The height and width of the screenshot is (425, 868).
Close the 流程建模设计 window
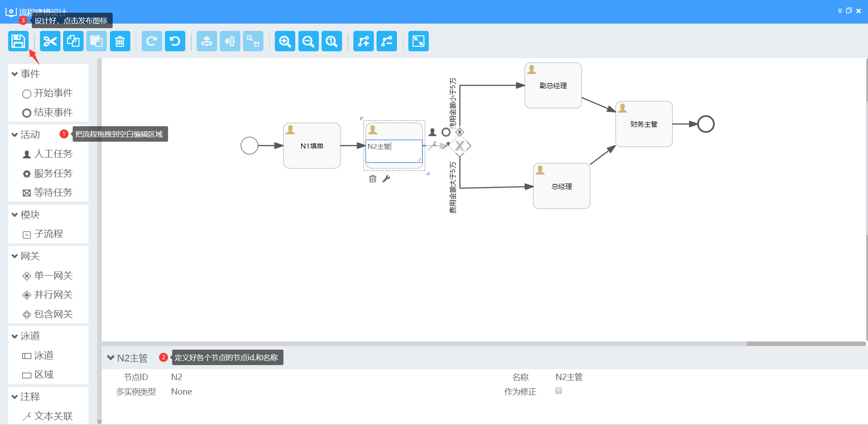tap(858, 11)
